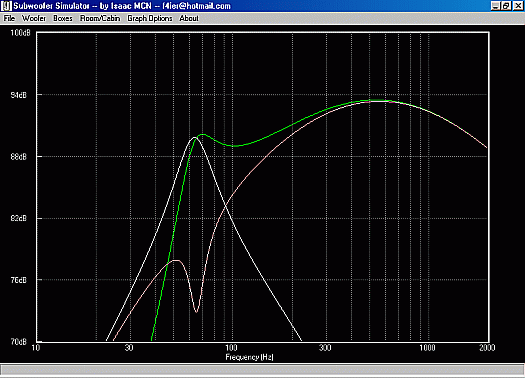Close the Subwoofer Simulator window

[518, 6]
